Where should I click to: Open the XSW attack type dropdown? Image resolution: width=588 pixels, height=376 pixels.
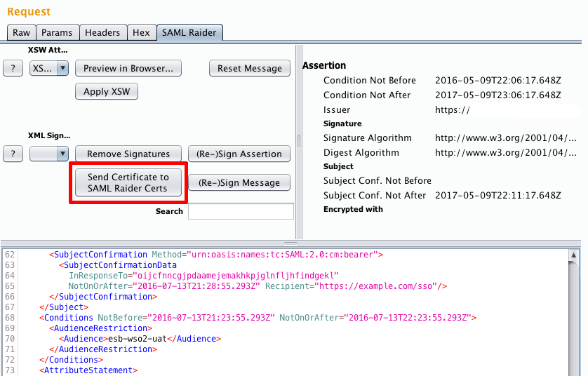click(49, 68)
